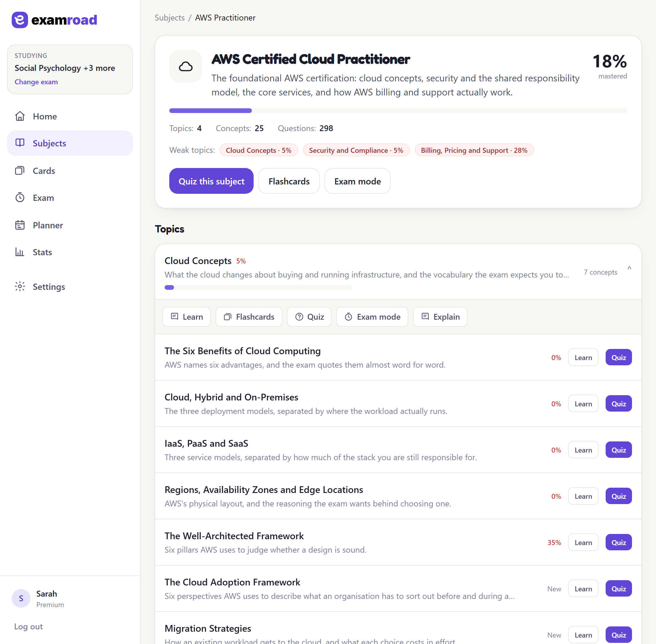Collapse the Cloud Concepts topic chevron
Image resolution: width=656 pixels, height=644 pixels.
629,268
